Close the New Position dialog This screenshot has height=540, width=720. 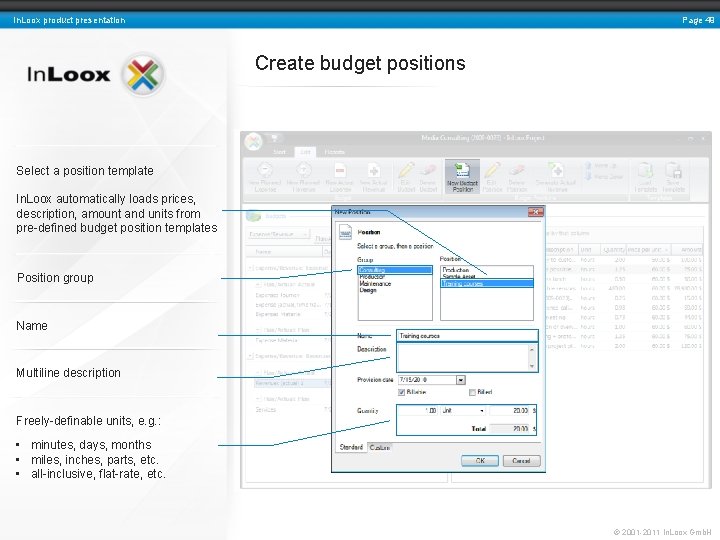(535, 212)
